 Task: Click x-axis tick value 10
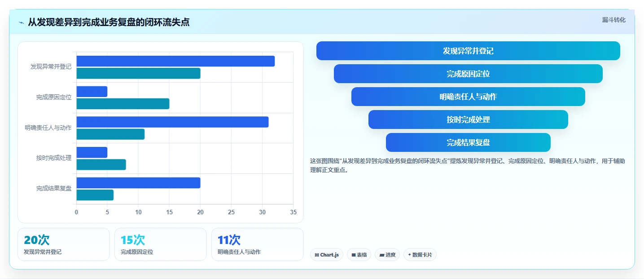[138, 212]
